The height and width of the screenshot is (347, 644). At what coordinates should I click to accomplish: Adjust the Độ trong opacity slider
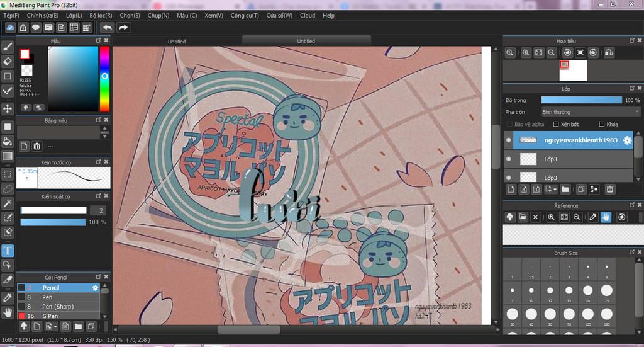[x=582, y=100]
